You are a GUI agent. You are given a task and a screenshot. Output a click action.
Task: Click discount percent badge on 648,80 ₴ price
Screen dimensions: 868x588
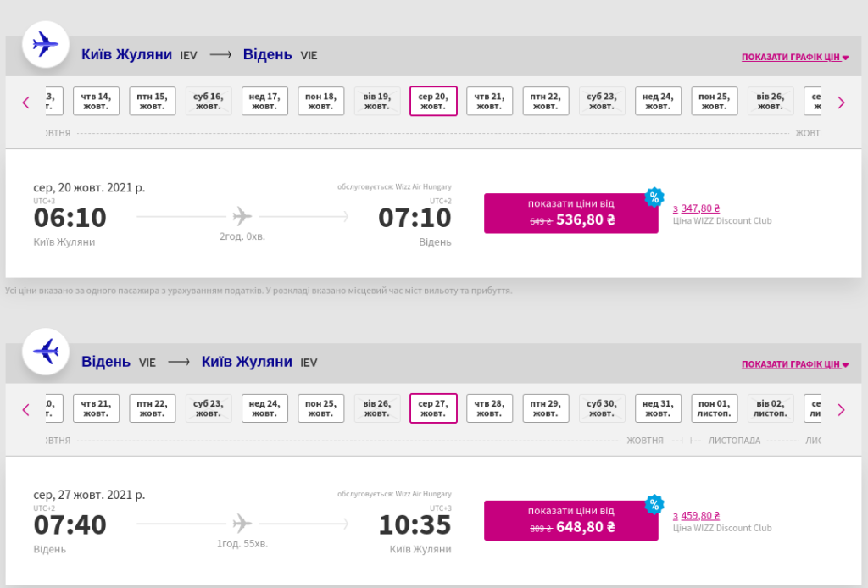(x=654, y=504)
